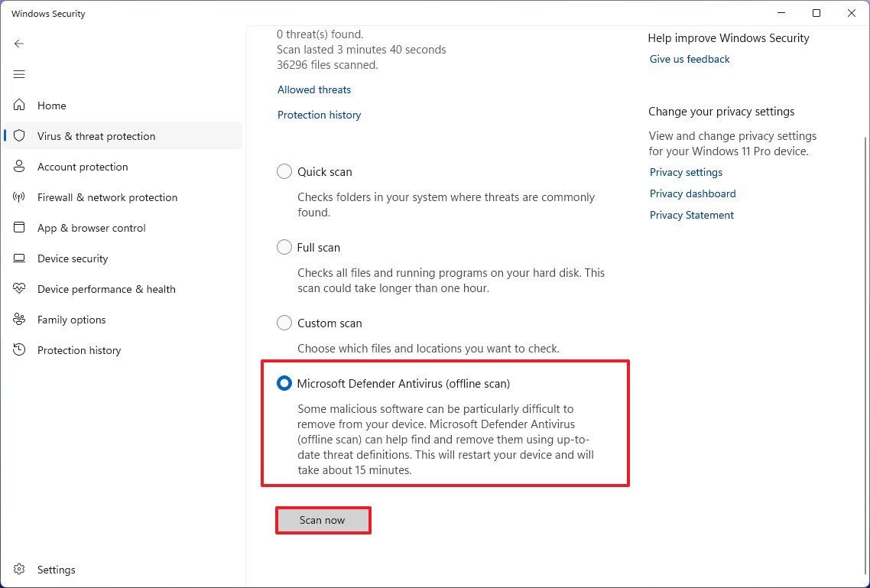Open Device performance & health via its heart icon
Viewport: 870px width, 588px height.
coord(18,288)
